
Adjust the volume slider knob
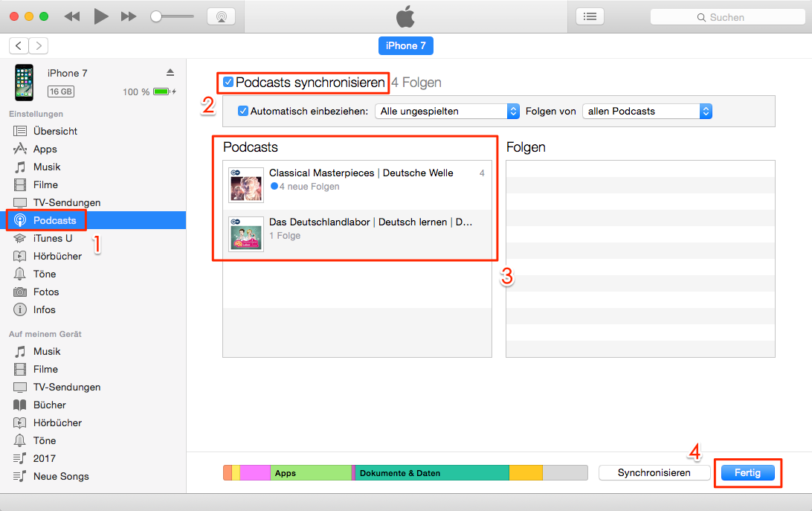[x=156, y=16]
